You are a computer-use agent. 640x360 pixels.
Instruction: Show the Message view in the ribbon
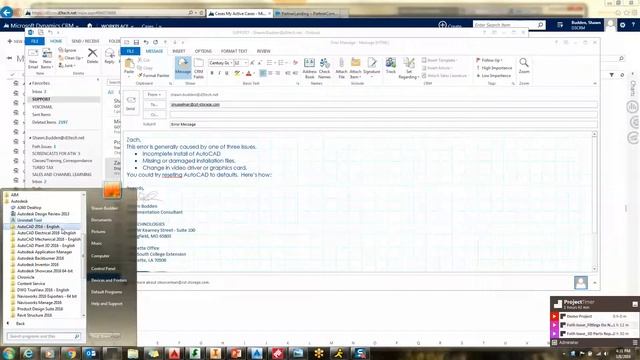tap(183, 67)
